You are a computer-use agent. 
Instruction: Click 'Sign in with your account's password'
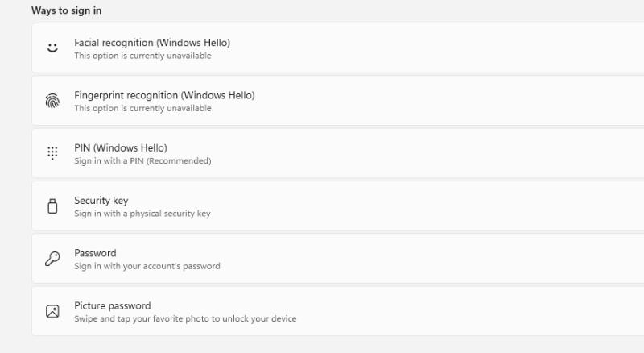[x=147, y=266]
